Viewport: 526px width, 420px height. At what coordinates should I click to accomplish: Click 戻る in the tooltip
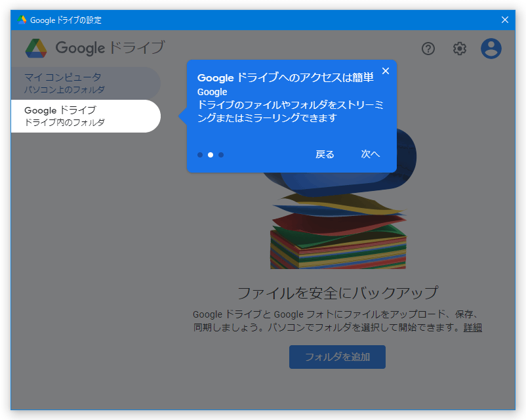click(x=325, y=154)
